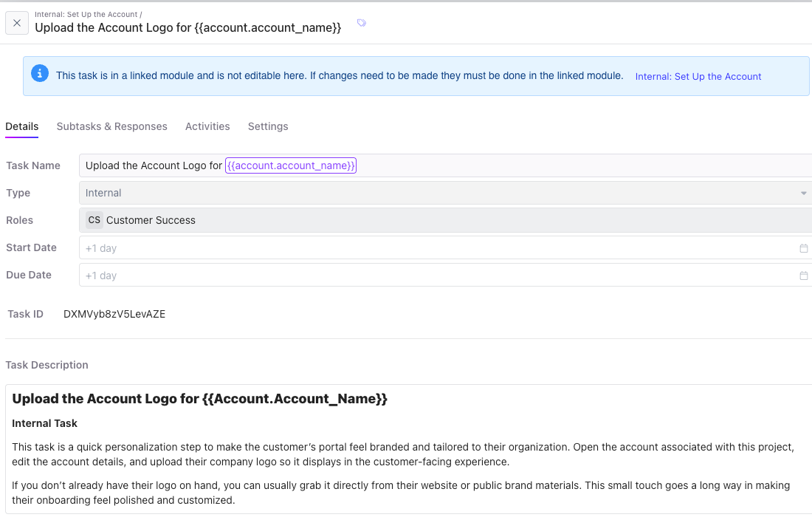Open the Settings tab

click(268, 126)
